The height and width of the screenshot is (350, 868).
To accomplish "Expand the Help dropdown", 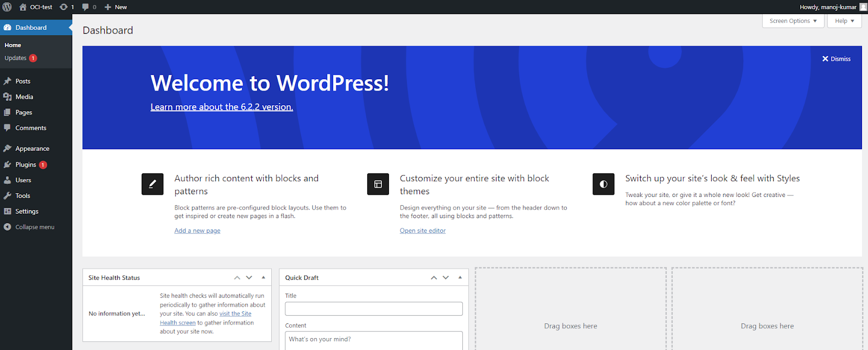I will 845,21.
